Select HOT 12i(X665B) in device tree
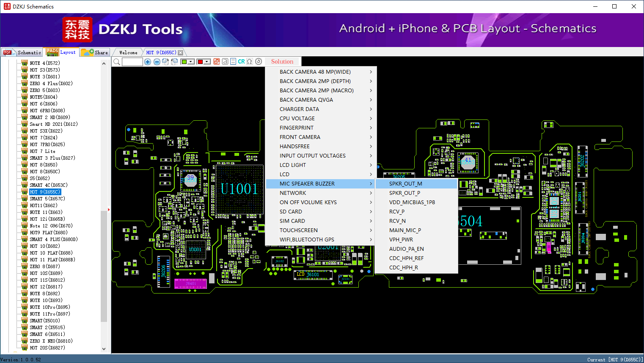The height and width of the screenshot is (363, 644). [x=47, y=219]
